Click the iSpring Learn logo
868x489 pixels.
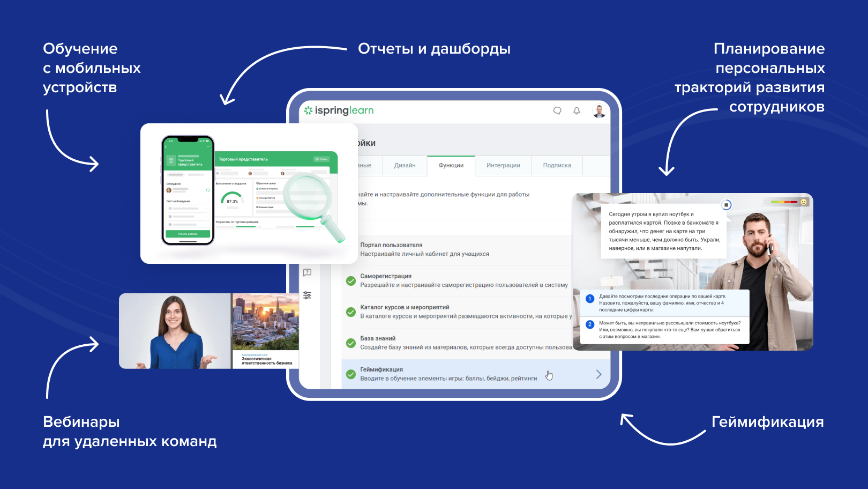(x=339, y=110)
